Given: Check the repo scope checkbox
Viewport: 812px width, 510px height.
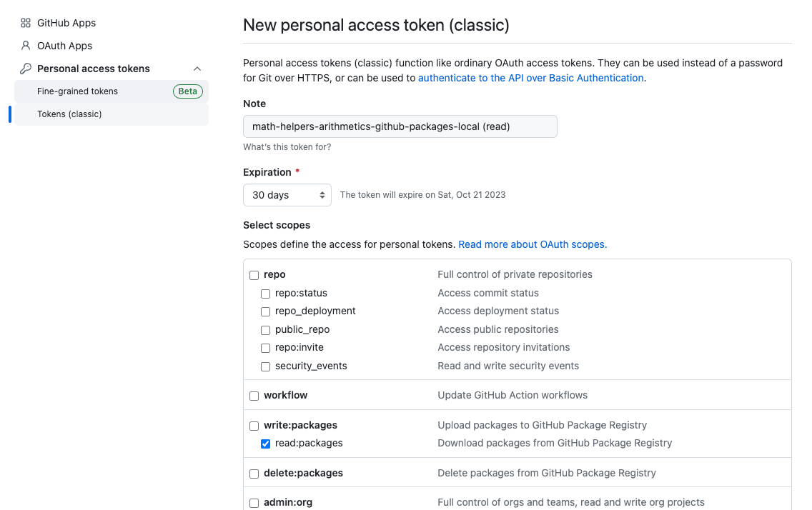Looking at the screenshot, I should click(254, 275).
